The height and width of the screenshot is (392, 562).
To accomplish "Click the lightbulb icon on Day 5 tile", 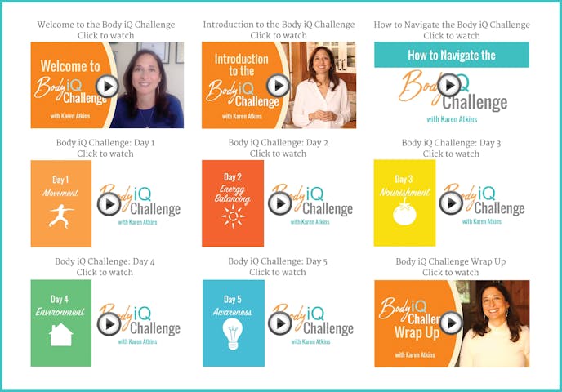I will [233, 334].
